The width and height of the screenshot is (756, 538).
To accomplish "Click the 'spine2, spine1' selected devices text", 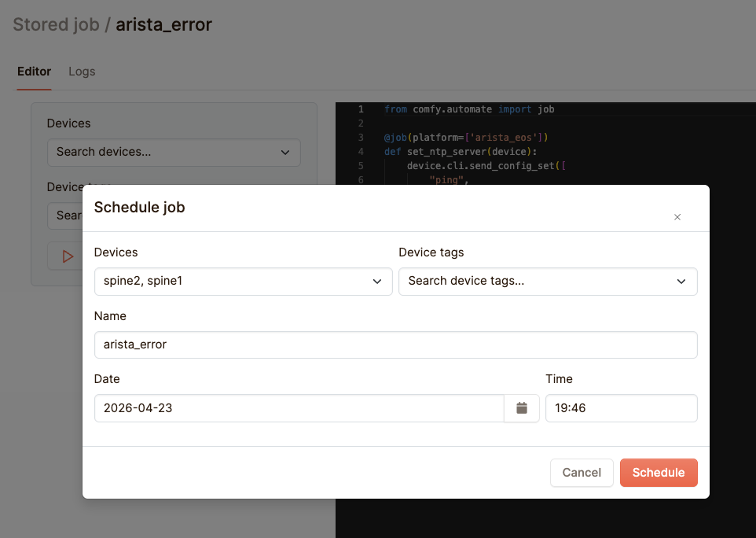I will click(x=143, y=281).
